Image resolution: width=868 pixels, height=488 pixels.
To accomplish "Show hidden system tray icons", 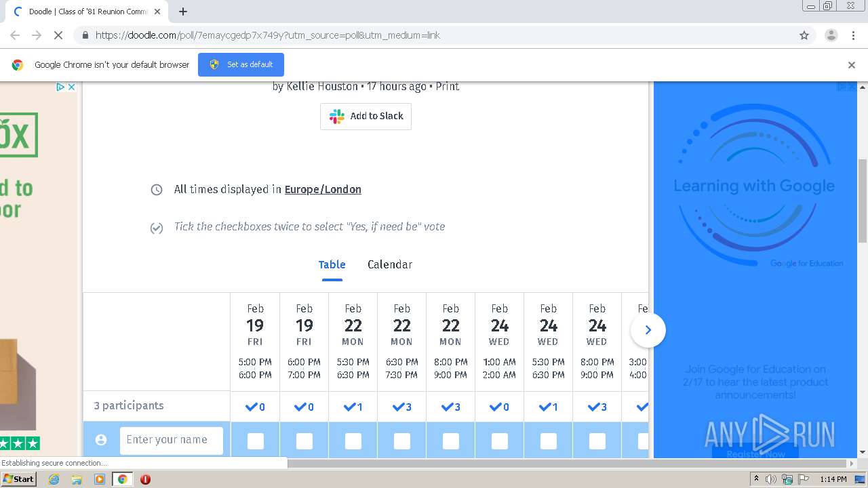I will [x=756, y=479].
